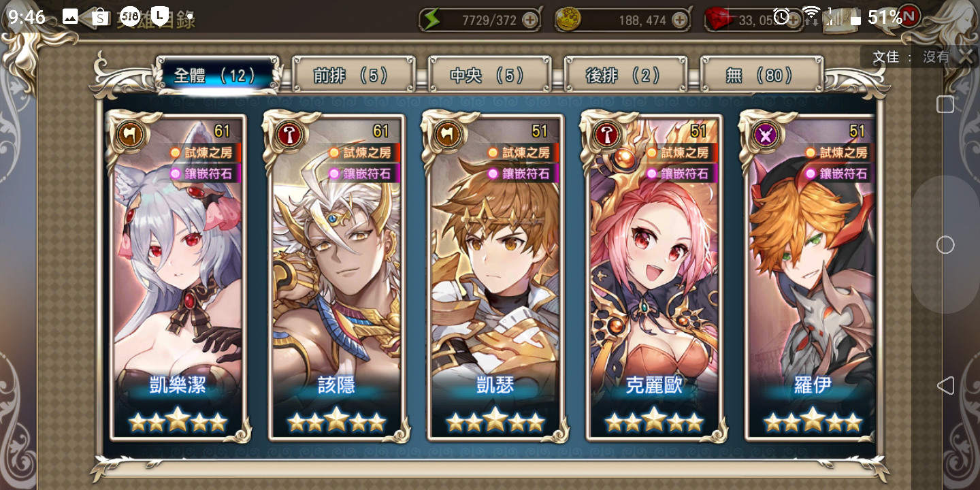Open 凱瑟 hero card
980x490 pixels.
(x=495, y=278)
